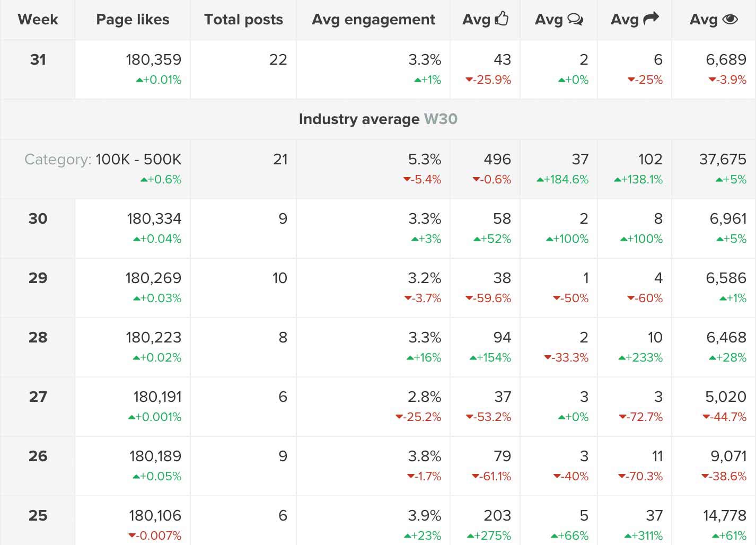Click the red down arrow beside -0.007%
This screenshot has width=756, height=545.
pyautogui.click(x=131, y=536)
